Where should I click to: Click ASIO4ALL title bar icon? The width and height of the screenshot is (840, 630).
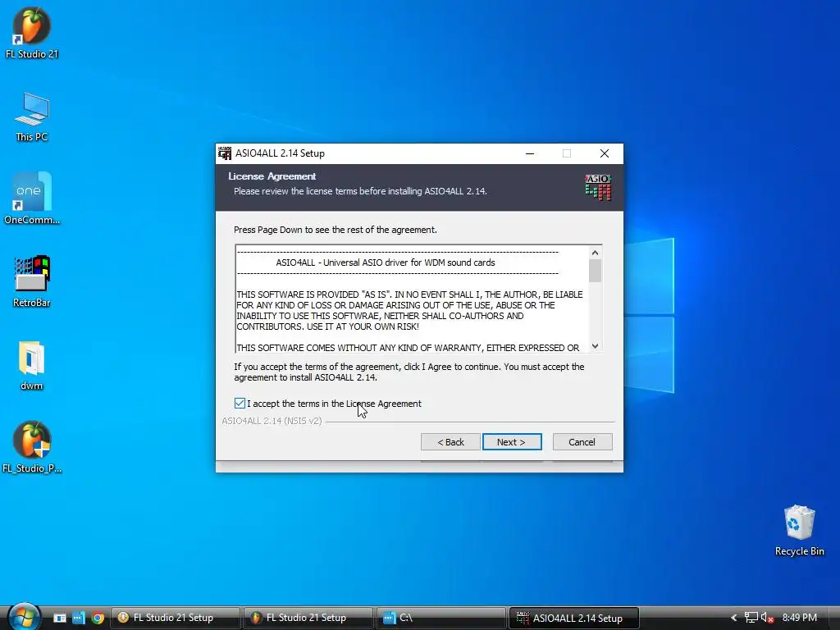point(225,153)
